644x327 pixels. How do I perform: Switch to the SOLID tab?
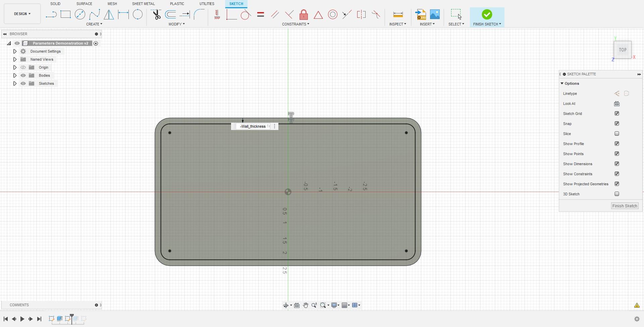(55, 4)
